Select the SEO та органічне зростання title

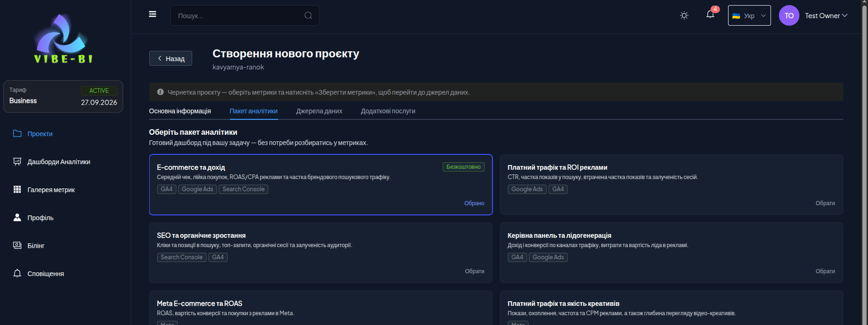click(x=201, y=235)
